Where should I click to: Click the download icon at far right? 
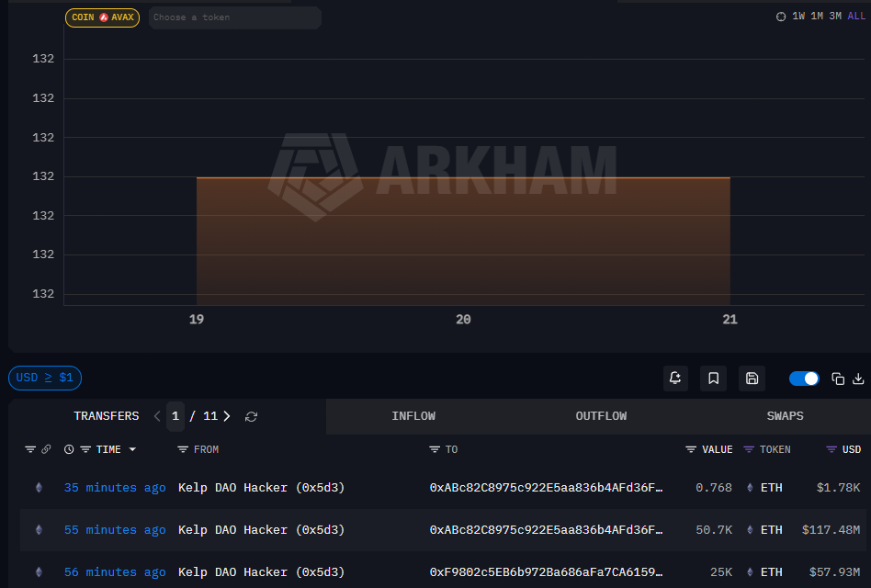coord(860,378)
